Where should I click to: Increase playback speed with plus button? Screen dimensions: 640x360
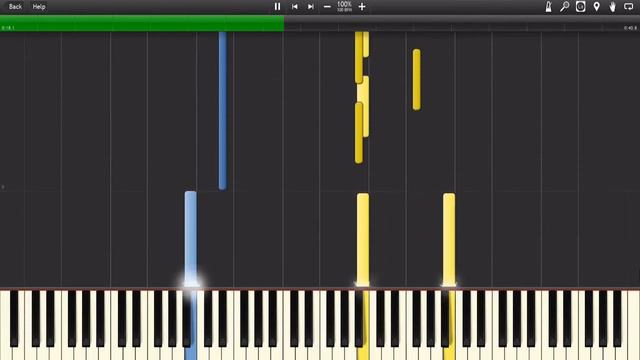tap(362, 7)
